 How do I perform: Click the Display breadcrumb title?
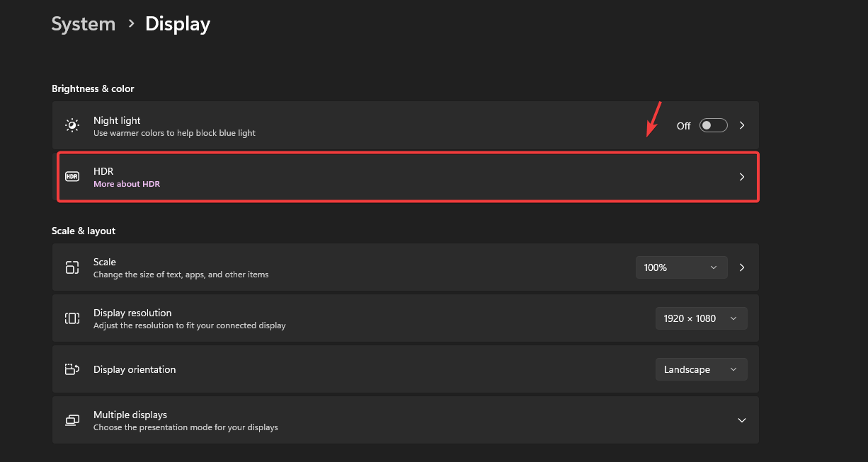(178, 24)
